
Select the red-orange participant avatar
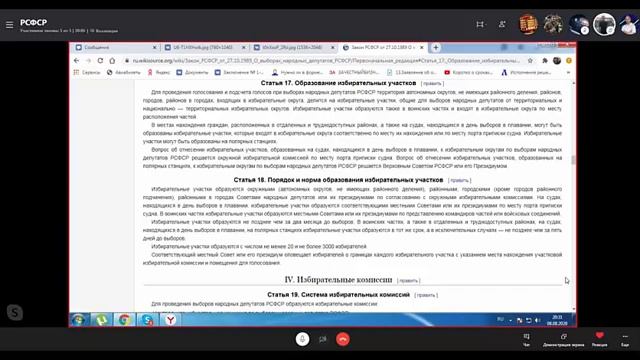528,24
